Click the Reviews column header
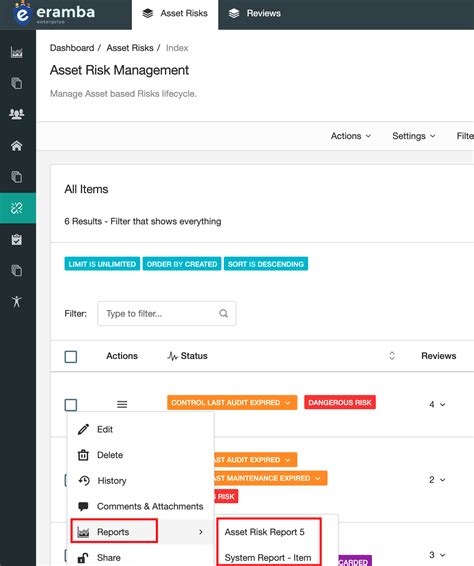The image size is (474, 566). [x=439, y=356]
